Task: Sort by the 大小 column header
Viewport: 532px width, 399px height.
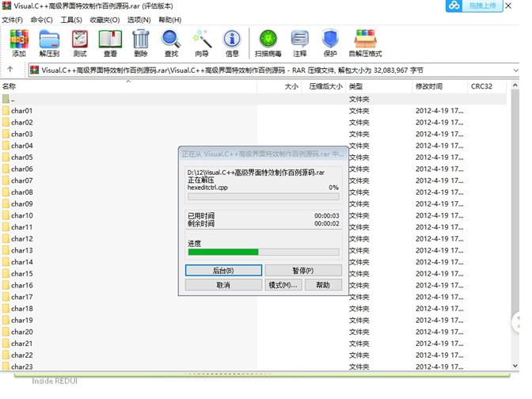Action: click(x=279, y=86)
